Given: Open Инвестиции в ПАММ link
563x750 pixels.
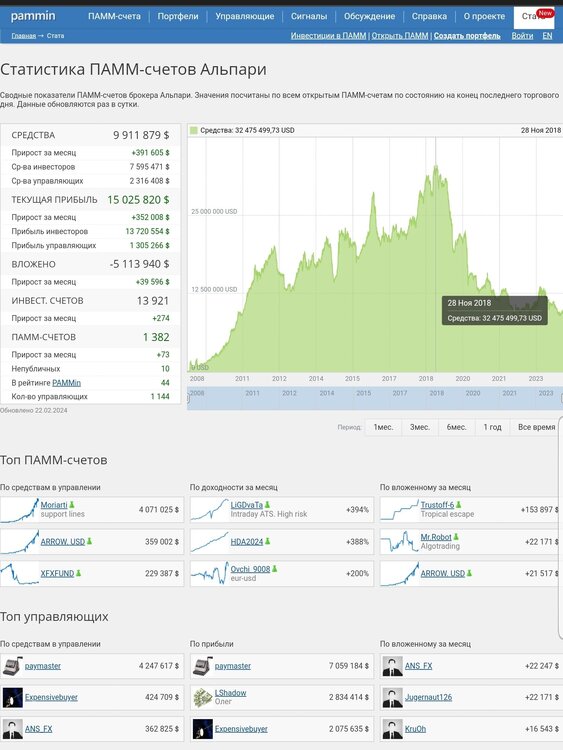Looking at the screenshot, I should [328, 36].
